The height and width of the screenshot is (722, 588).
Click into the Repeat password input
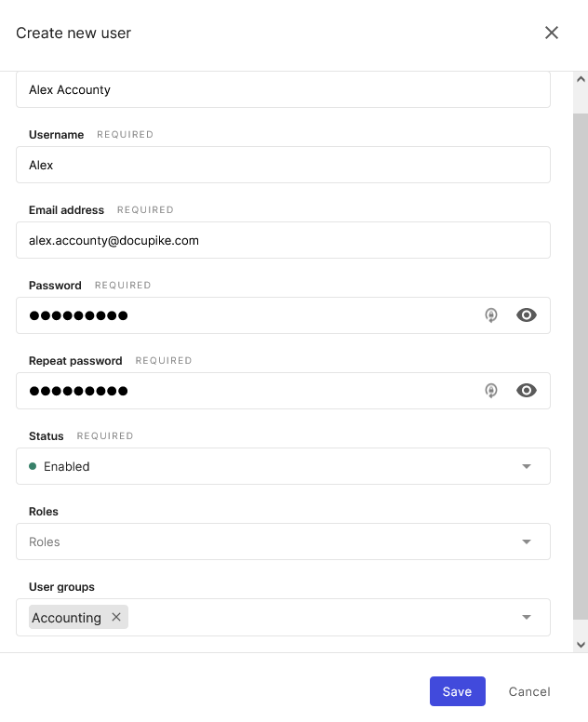[x=242, y=391]
